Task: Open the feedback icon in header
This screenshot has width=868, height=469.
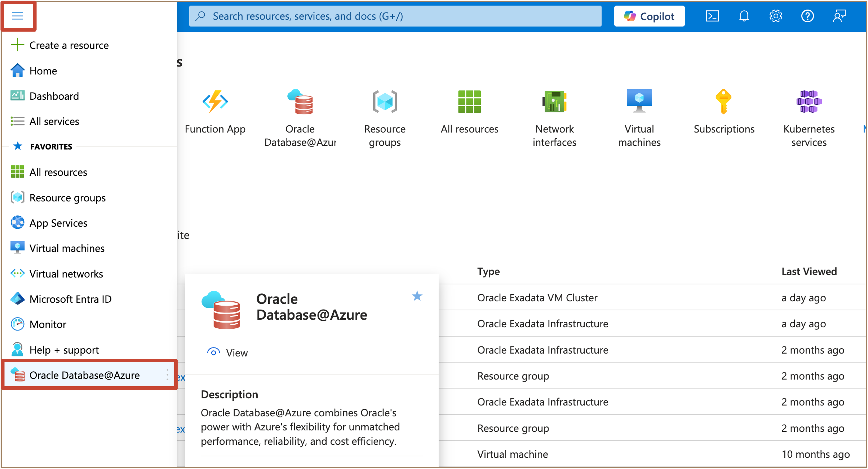Action: [x=839, y=16]
